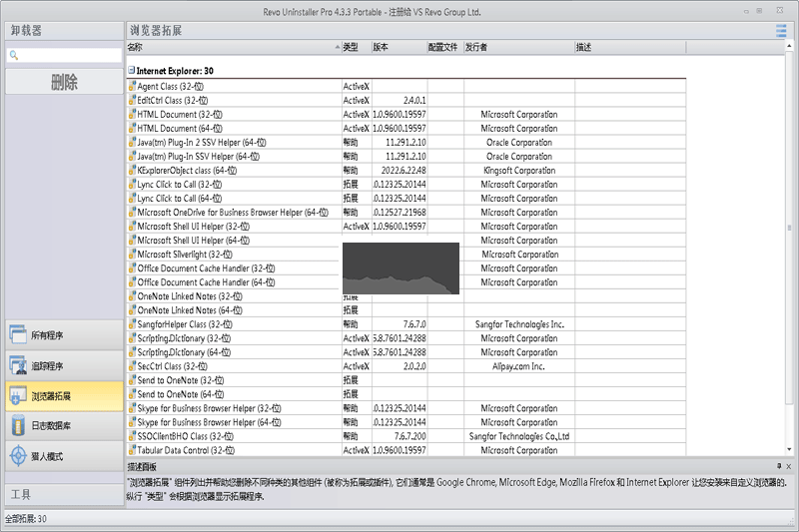The height and width of the screenshot is (532, 799).
Task: Collapse the Internet Explorer: 30 group
Action: pyautogui.click(x=132, y=70)
